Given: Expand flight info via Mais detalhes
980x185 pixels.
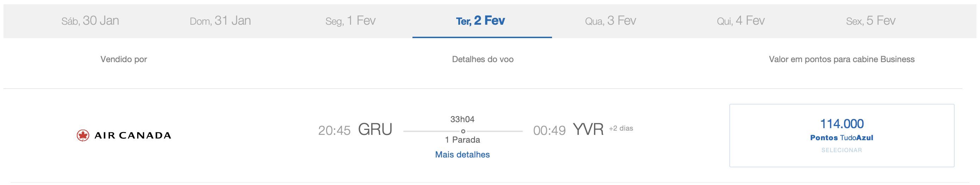Looking at the screenshot, I should (462, 155).
